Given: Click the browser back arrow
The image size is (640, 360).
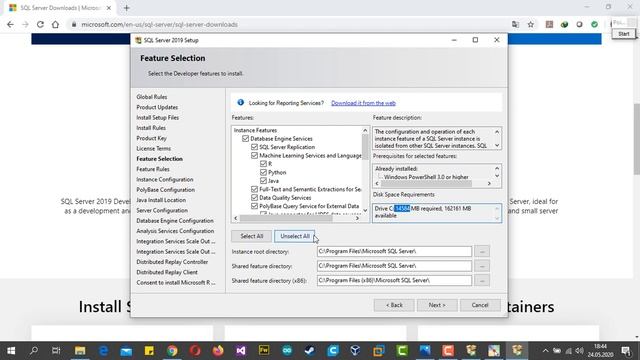Looking at the screenshot, I should click(x=10, y=24).
